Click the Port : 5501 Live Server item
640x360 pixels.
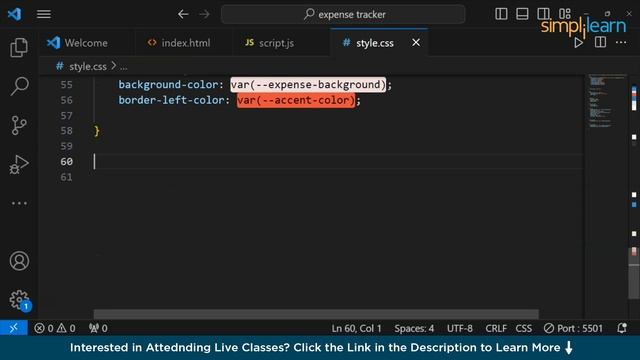pyautogui.click(x=573, y=328)
